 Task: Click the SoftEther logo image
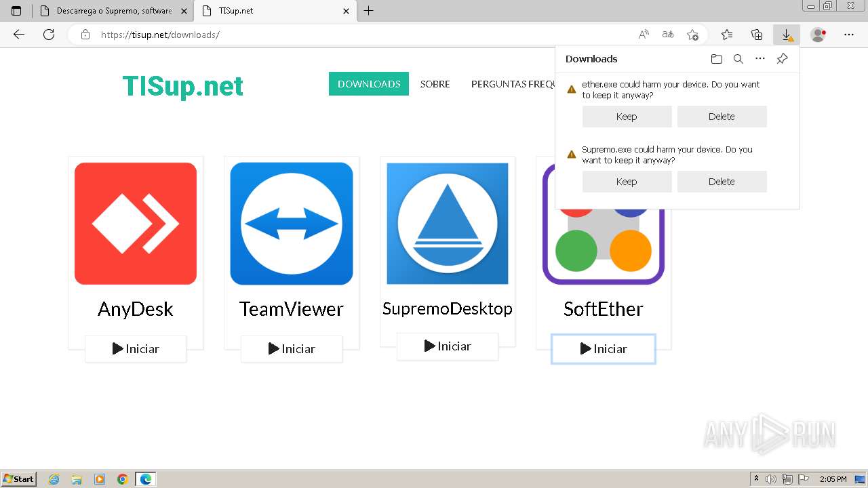(604, 247)
